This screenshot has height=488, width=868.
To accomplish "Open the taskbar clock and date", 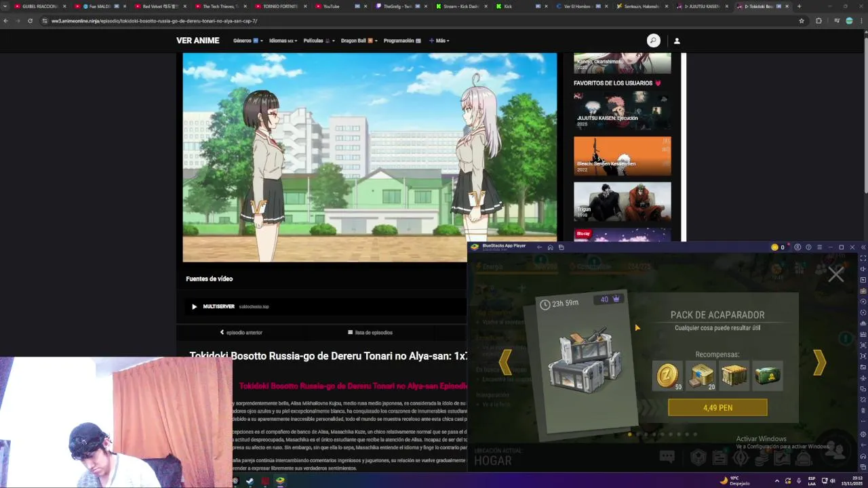I will pos(850,481).
